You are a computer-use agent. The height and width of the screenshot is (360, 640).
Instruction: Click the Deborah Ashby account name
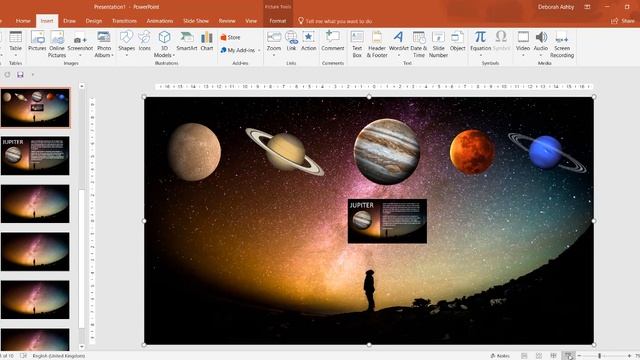tap(556, 7)
